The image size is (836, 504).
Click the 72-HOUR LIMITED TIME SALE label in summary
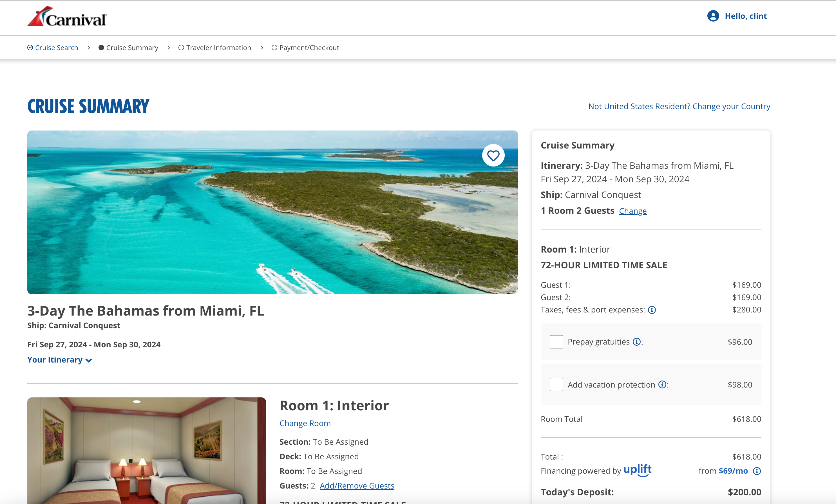tap(603, 265)
